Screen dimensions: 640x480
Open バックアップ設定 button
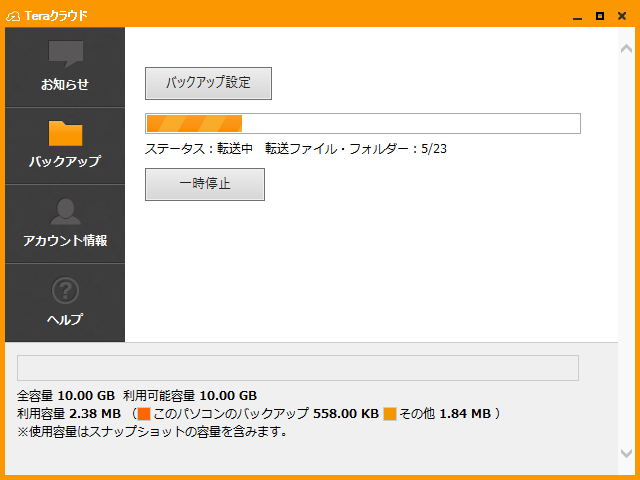[x=208, y=83]
